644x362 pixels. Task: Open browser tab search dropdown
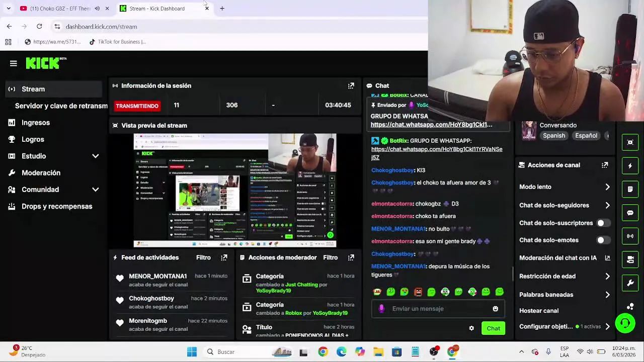(9, 9)
